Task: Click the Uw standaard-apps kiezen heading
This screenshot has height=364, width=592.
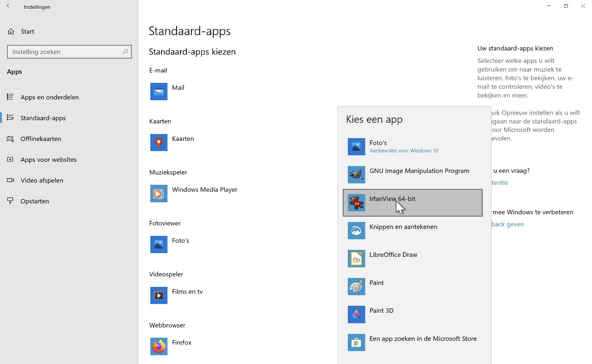Action: pyautogui.click(x=515, y=48)
